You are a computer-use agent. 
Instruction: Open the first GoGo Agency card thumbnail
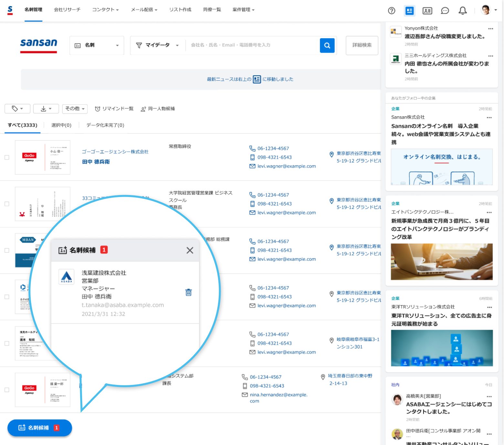(x=43, y=158)
